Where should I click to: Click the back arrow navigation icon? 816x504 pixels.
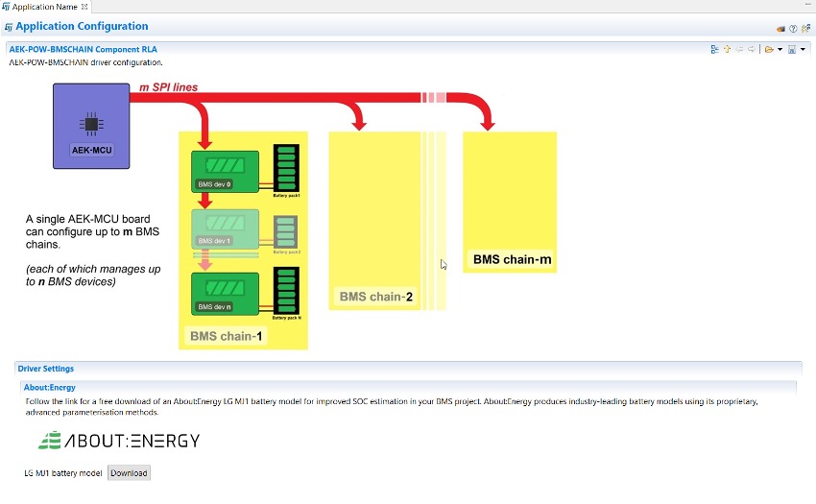click(x=739, y=49)
